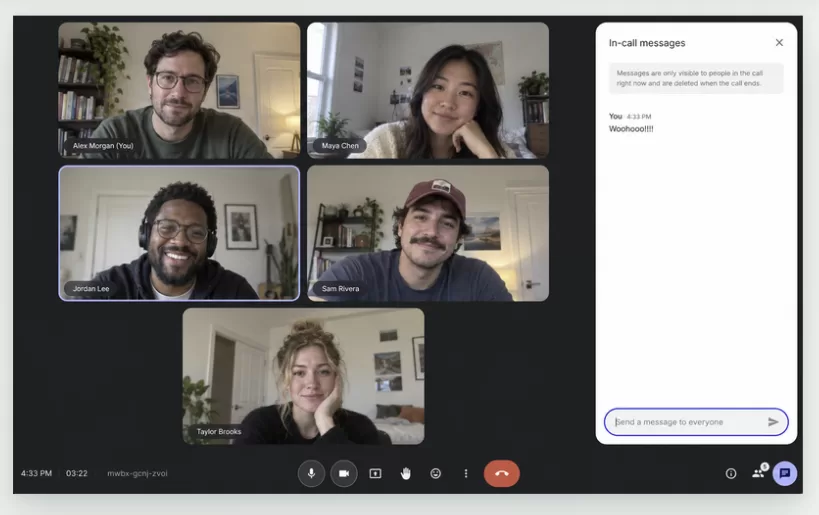Raise your hand
The image size is (819, 515).
405,473
